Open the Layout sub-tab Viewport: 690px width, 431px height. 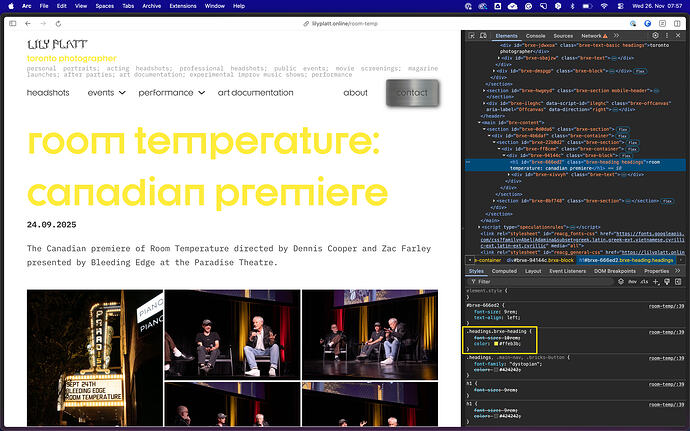pos(533,271)
